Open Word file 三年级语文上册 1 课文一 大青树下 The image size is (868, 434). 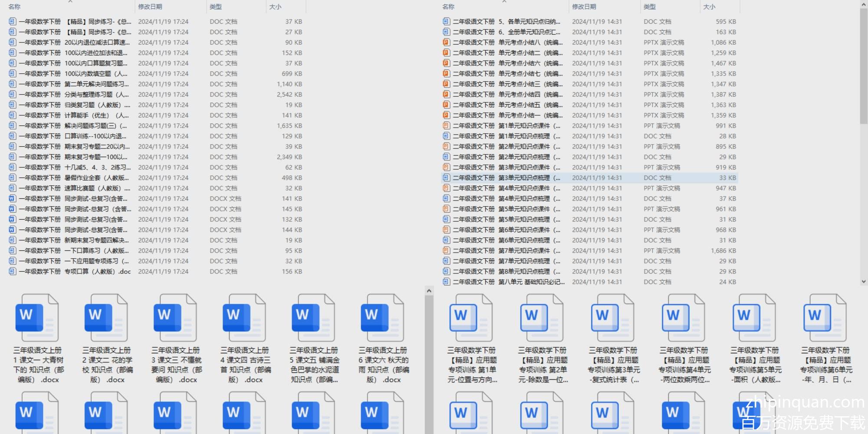pyautogui.click(x=37, y=318)
